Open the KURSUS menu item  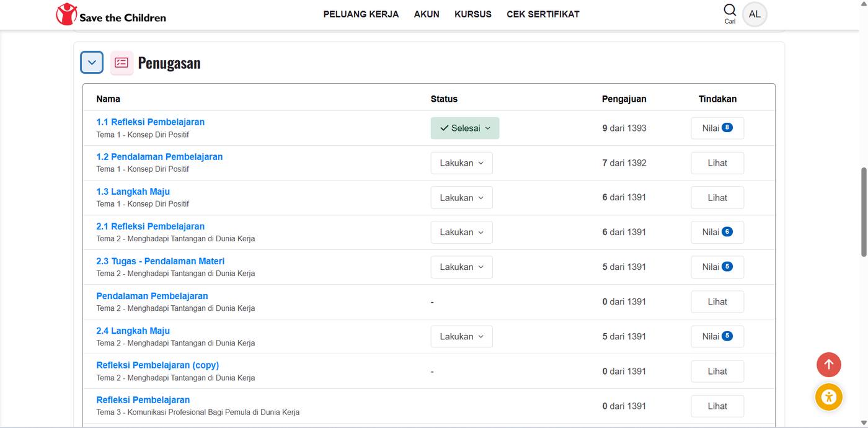[473, 14]
